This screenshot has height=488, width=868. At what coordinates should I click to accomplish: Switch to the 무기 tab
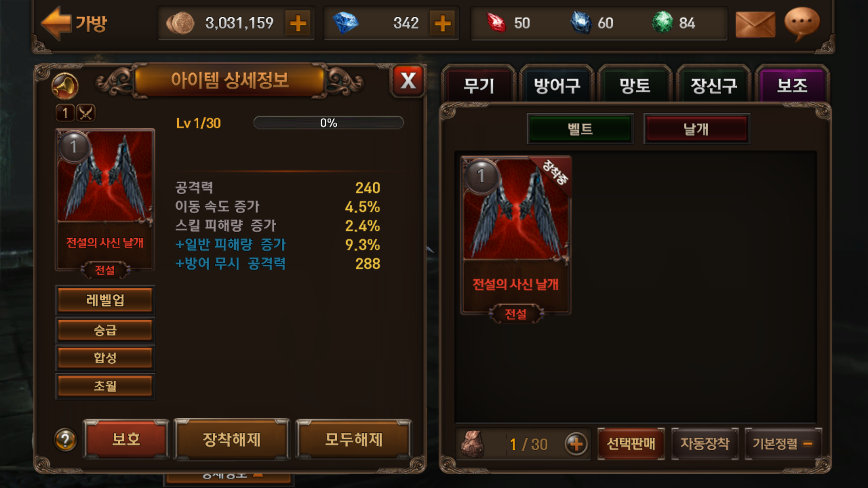[478, 85]
